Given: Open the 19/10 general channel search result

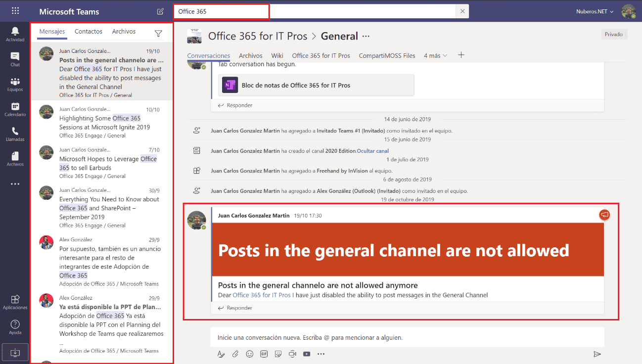Looking at the screenshot, I should click(101, 71).
